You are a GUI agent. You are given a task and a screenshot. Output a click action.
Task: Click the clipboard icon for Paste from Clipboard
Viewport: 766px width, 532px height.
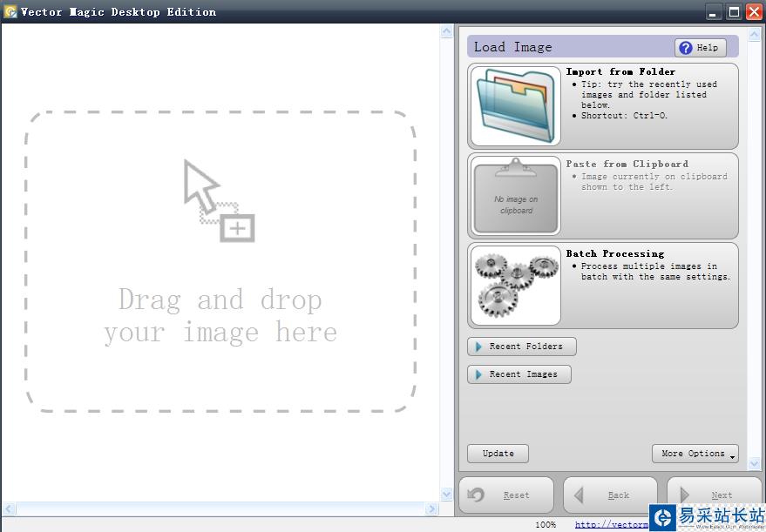click(515, 196)
